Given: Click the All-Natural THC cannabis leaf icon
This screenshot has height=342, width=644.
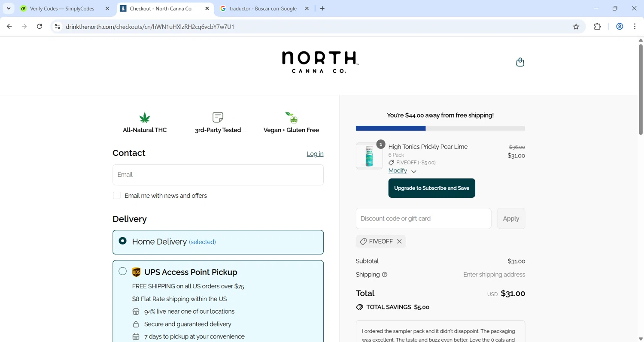Looking at the screenshot, I should pyautogui.click(x=145, y=117).
